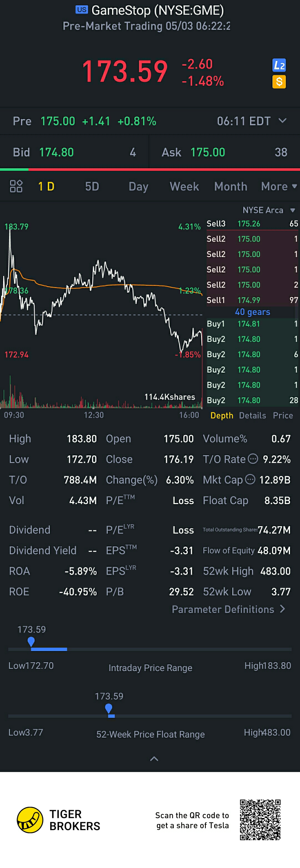Tap the Total Outstanding Shares 74.27M stat
The width and height of the screenshot is (300, 868).
click(246, 530)
